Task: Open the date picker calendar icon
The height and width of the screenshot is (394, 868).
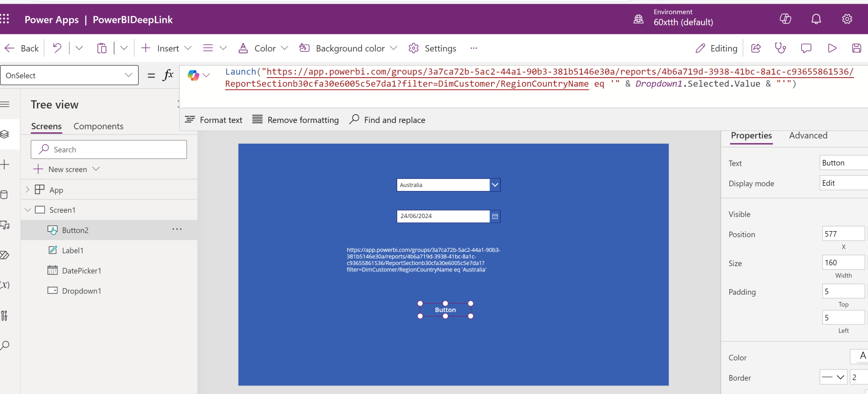Action: (495, 216)
